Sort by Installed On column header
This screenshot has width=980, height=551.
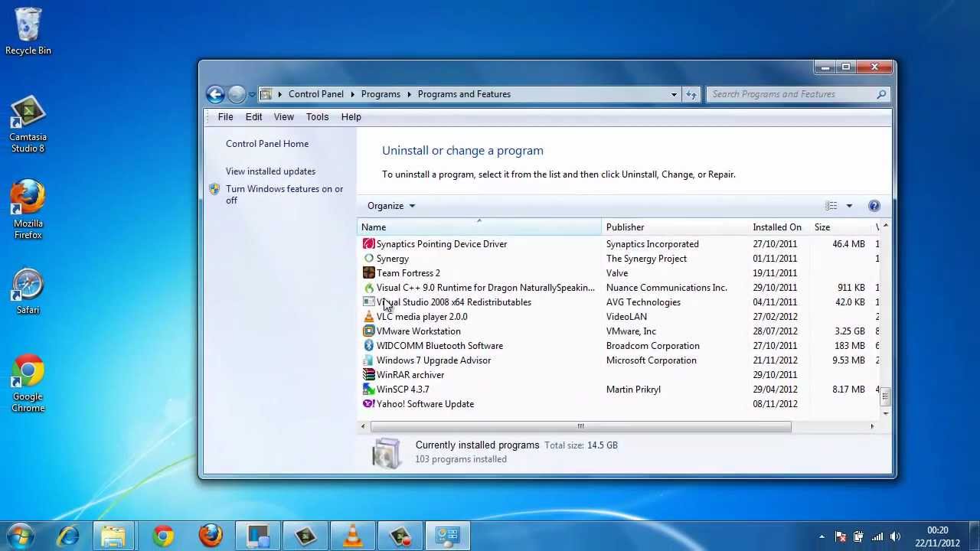tap(779, 227)
